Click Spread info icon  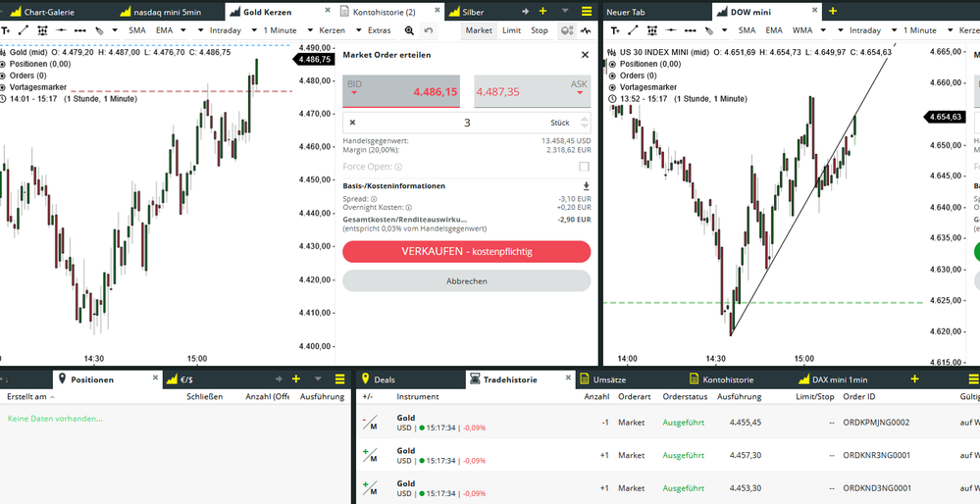pos(374,199)
